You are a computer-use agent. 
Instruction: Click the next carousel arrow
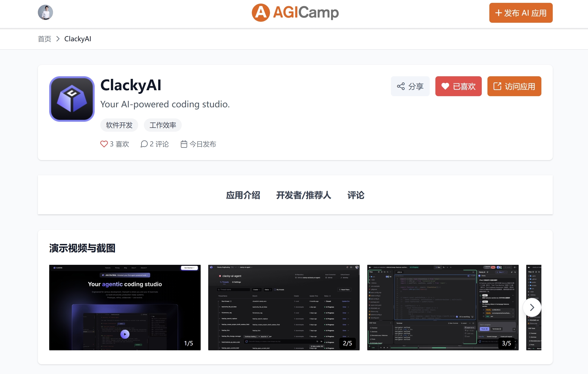pos(532,307)
